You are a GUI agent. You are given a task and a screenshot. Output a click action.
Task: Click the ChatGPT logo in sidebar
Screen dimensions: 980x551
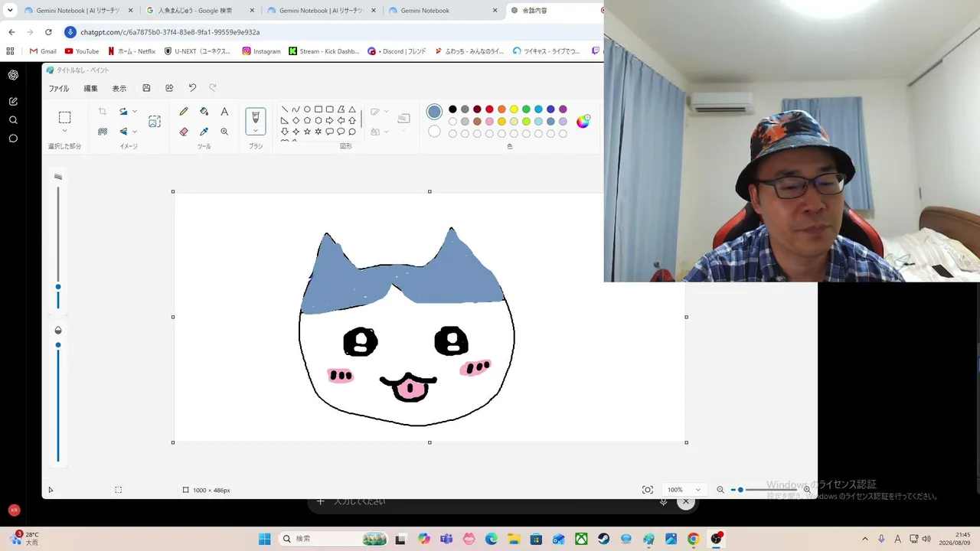[x=13, y=75]
